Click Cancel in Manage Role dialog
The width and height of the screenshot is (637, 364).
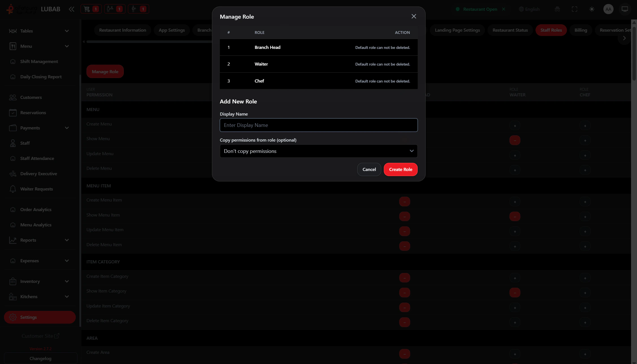[369, 170]
